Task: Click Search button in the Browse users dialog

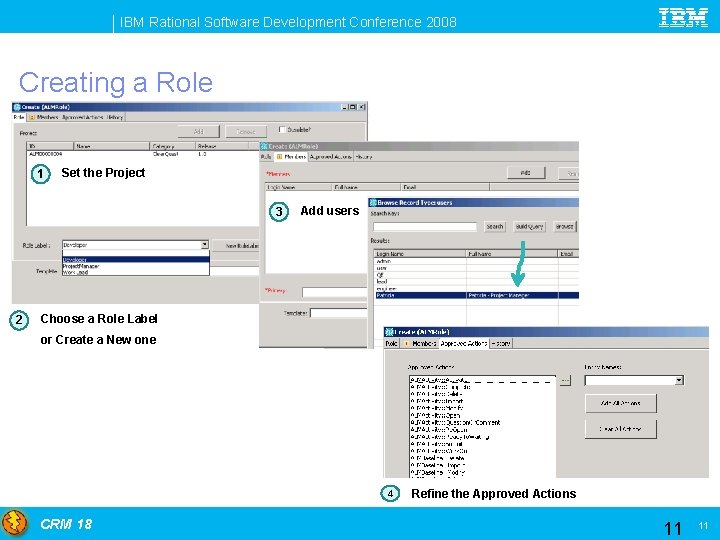Action: pyautogui.click(x=495, y=226)
